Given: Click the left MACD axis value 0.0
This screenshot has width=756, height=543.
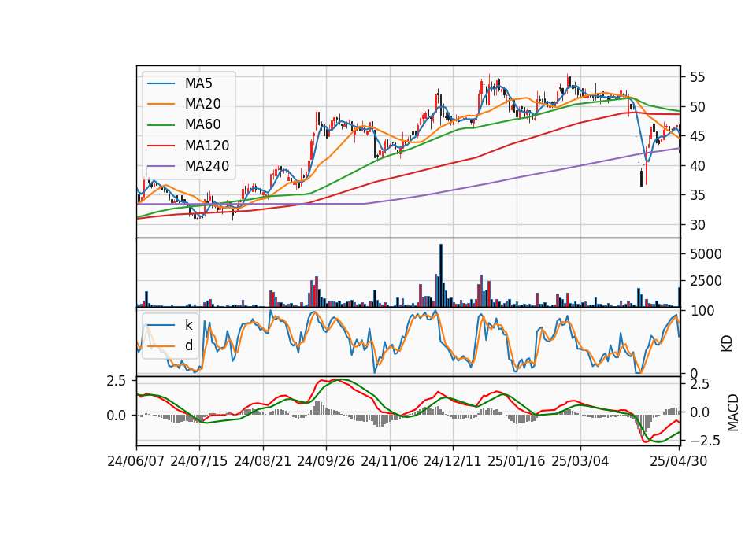Looking at the screenshot, I should [117, 416].
